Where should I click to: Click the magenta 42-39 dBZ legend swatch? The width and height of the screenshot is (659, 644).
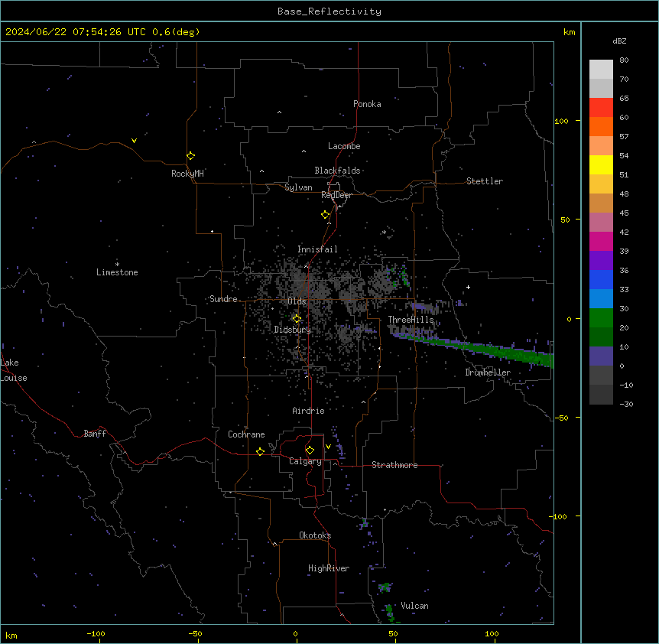point(601,241)
